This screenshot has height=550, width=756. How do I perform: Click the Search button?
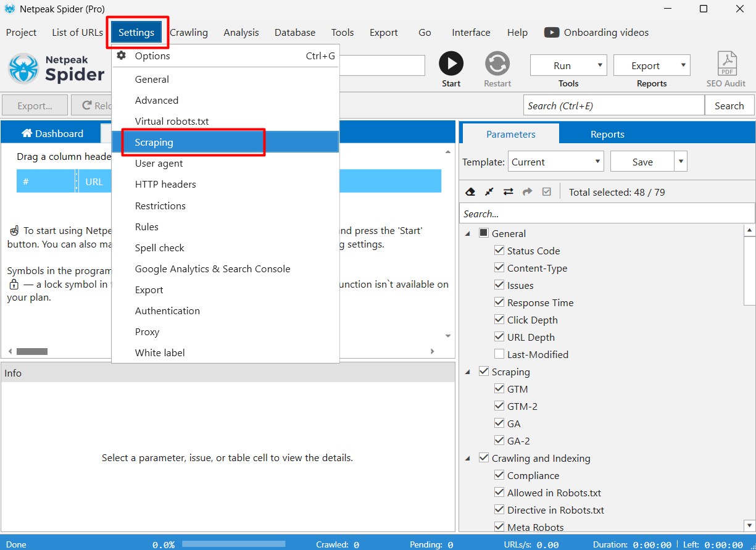click(729, 106)
